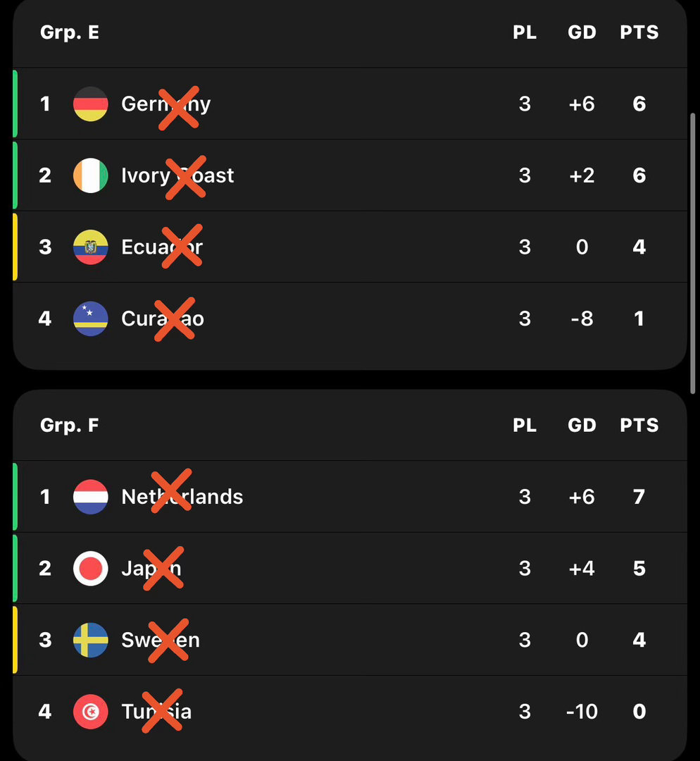Screen dimensions: 700x761
Task: Click the PL column header in Group E
Action: click(525, 32)
